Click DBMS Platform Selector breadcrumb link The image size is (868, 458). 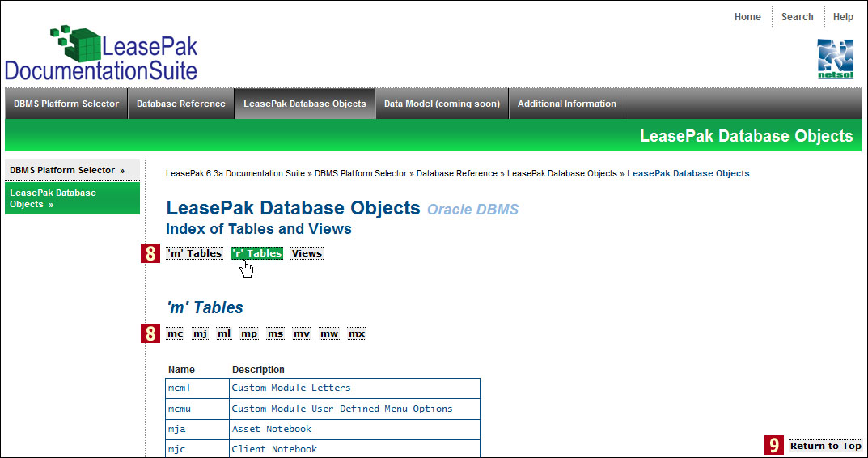pyautogui.click(x=361, y=173)
